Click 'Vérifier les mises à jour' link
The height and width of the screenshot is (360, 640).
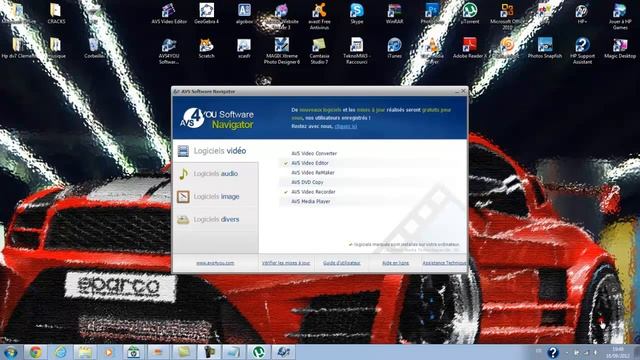pos(286,263)
